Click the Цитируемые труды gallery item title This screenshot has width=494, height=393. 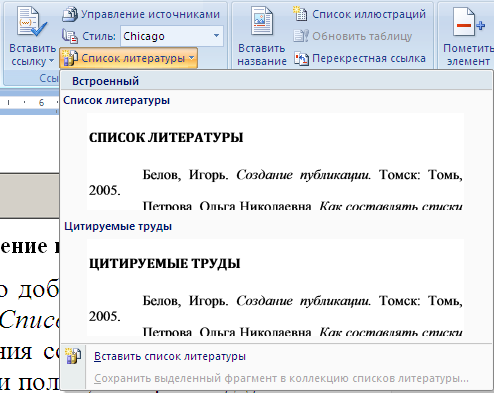click(118, 226)
